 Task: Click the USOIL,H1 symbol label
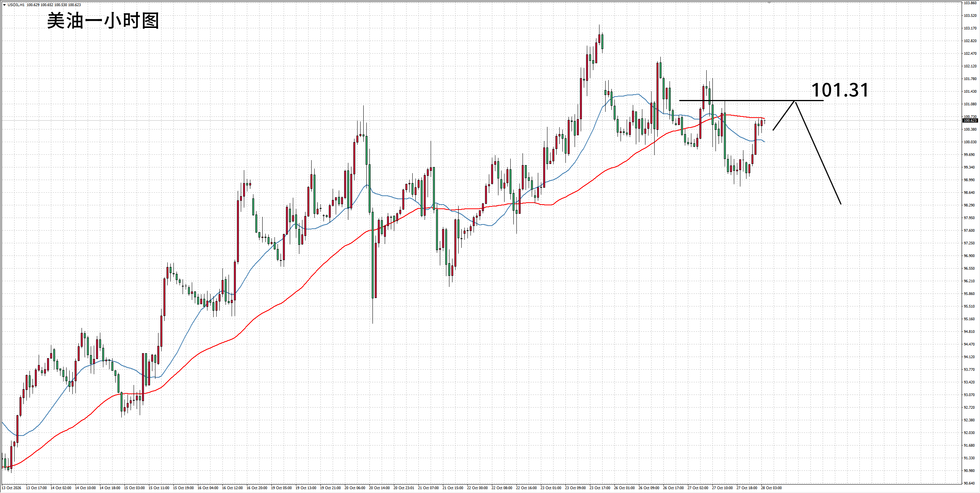click(x=16, y=5)
